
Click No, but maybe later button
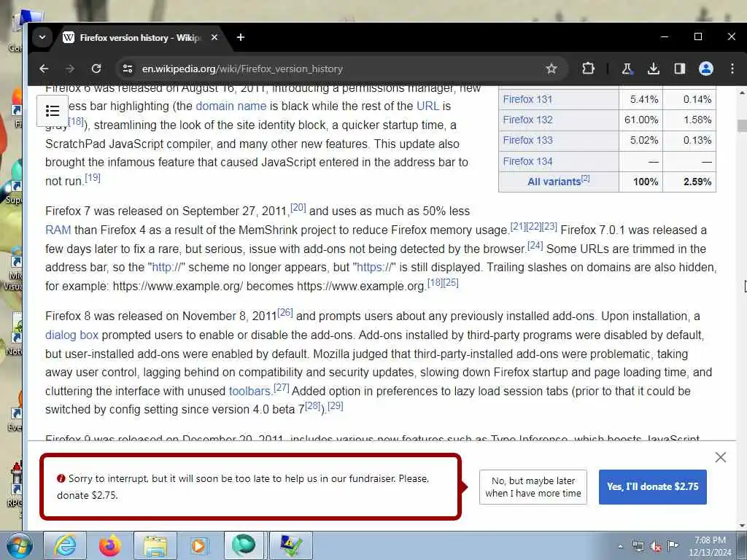tap(533, 486)
